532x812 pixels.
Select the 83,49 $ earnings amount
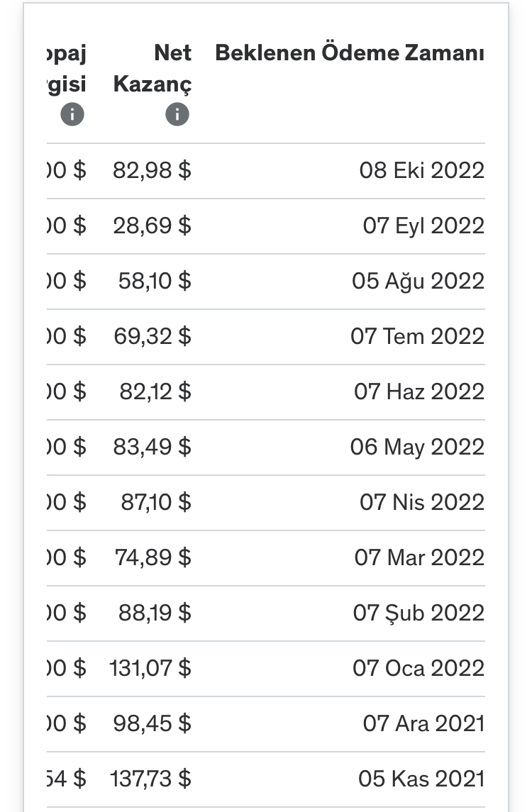(x=153, y=447)
